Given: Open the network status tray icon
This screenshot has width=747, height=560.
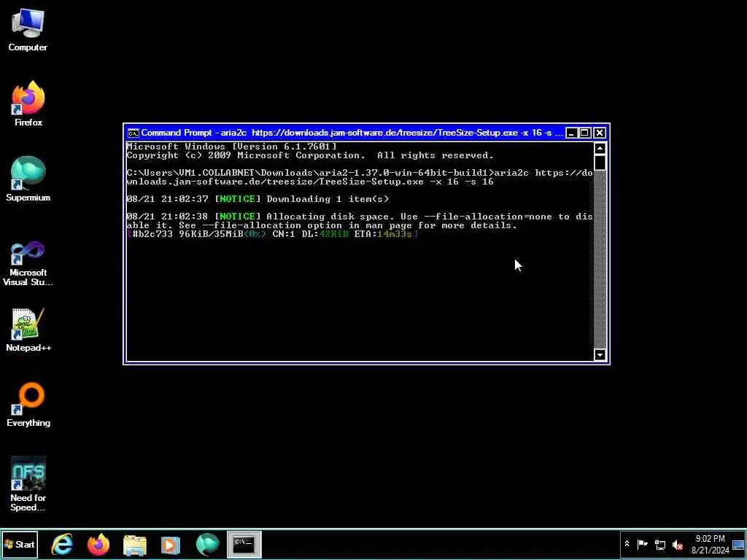Looking at the screenshot, I should coord(660,544).
